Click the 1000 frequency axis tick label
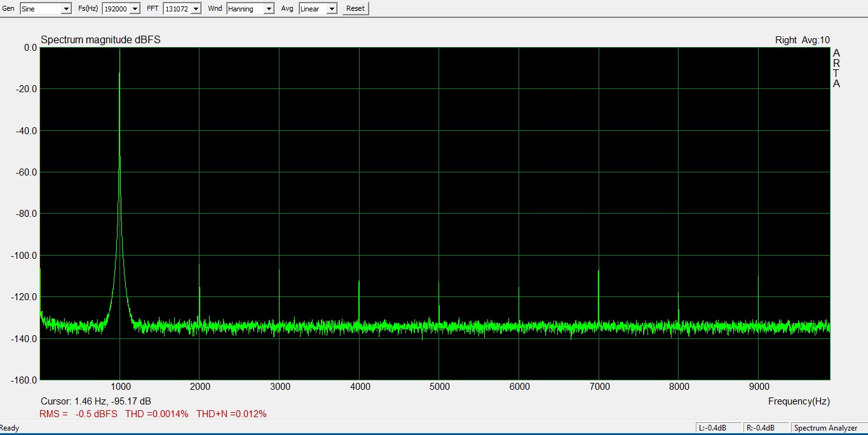Image resolution: width=868 pixels, height=435 pixels. (x=120, y=387)
